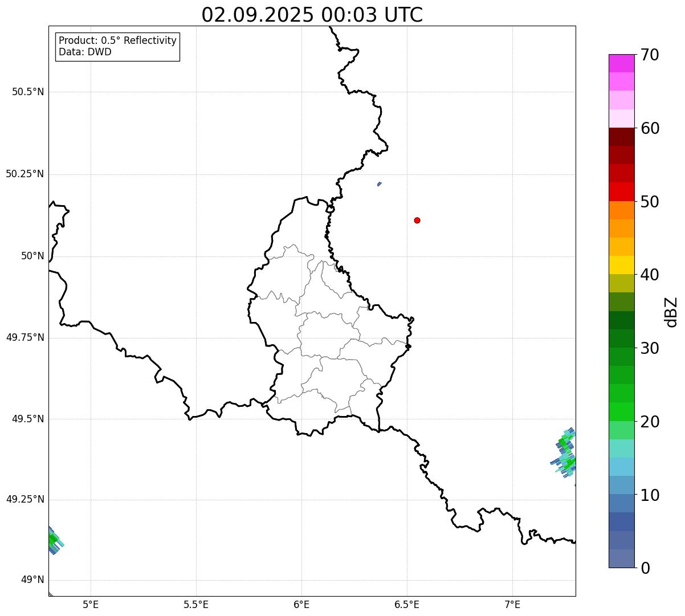Image resolution: width=685 pixels, height=616 pixels.
Task: Click the dBZ colorbar axis label
Action: 671,312
